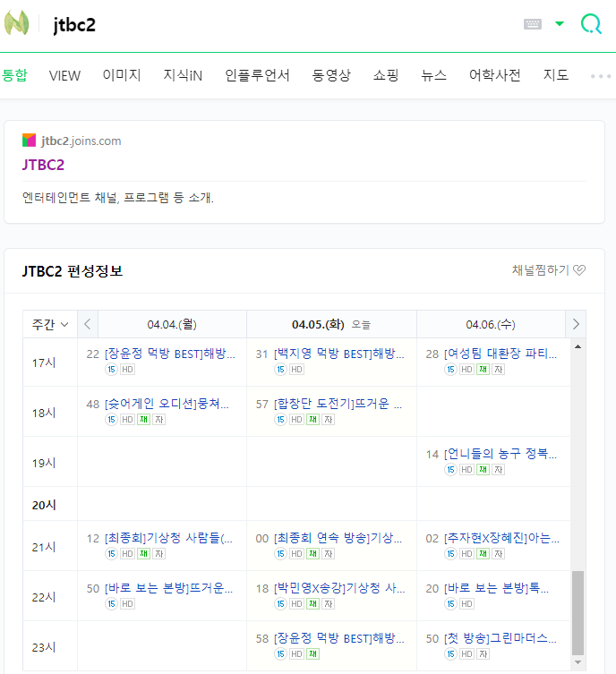Open the 지도 tab
Screen dimensions: 616x674
click(556, 75)
